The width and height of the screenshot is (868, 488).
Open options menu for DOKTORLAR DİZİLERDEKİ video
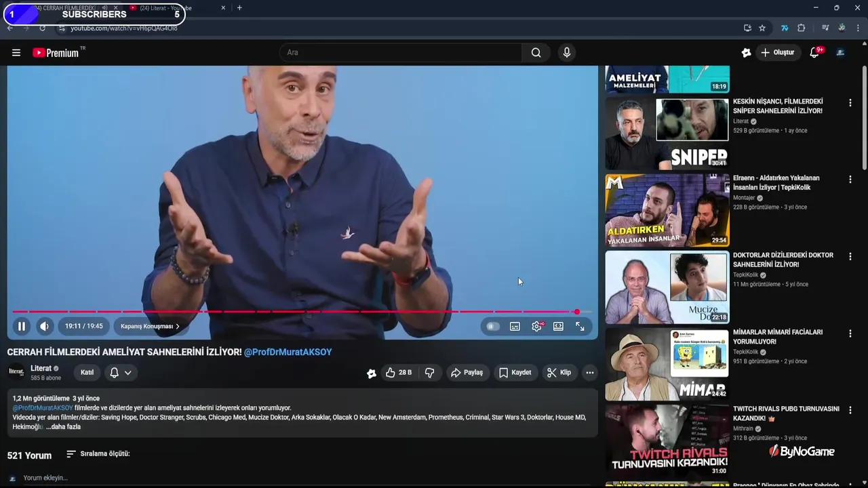850,257
